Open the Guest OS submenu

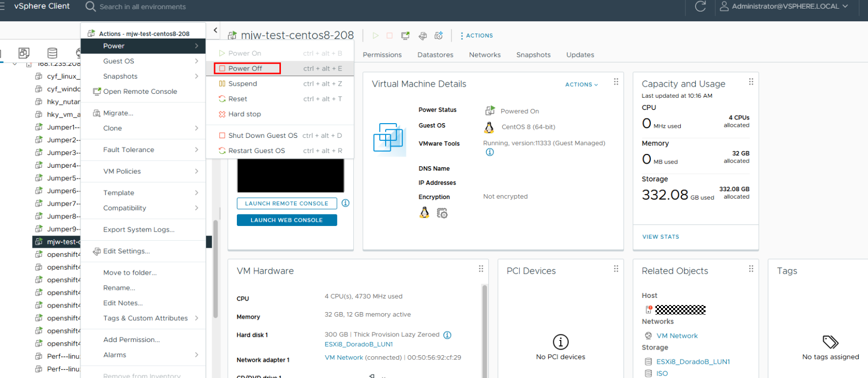coord(143,61)
